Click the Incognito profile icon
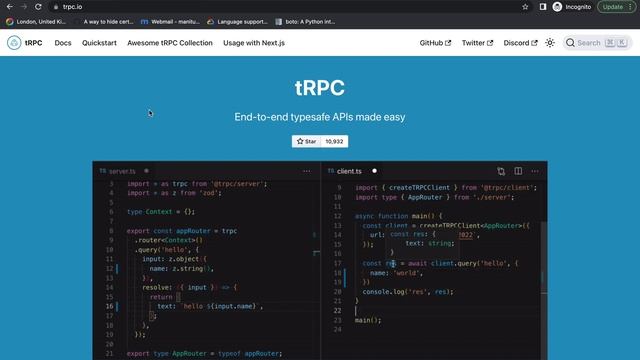640x360 pixels. tap(557, 7)
